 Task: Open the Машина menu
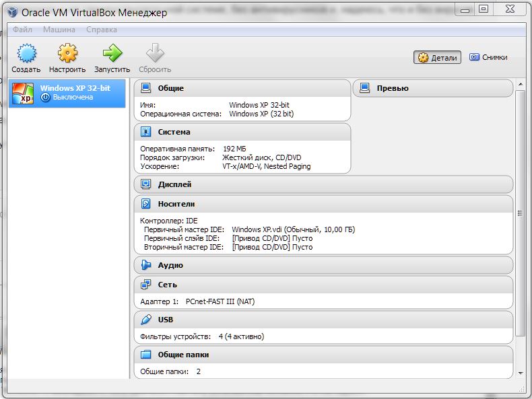[59, 30]
